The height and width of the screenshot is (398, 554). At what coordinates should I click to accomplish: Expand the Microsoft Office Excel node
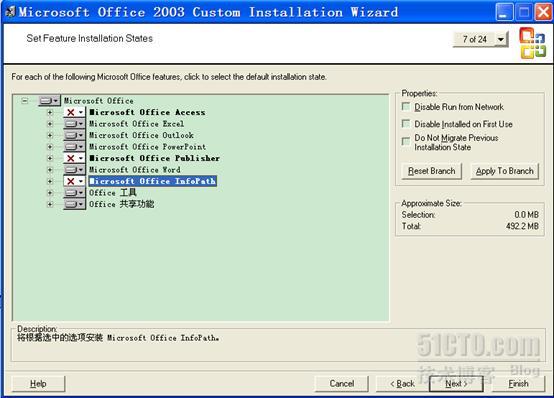(50, 124)
